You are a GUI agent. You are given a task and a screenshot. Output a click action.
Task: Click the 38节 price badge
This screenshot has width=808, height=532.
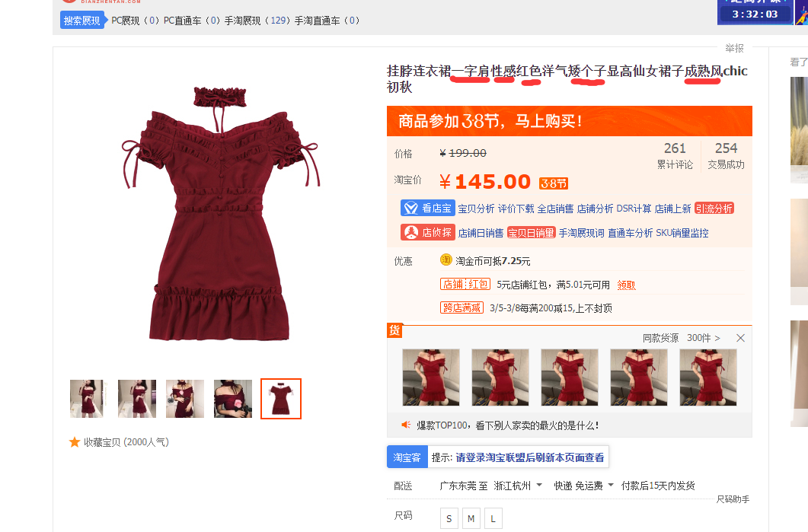[x=554, y=183]
